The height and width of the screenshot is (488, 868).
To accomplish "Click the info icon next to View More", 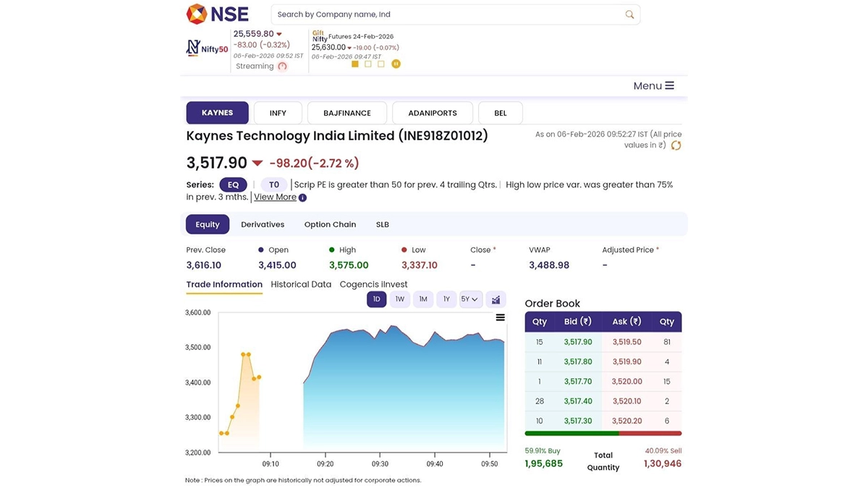I will pos(302,197).
